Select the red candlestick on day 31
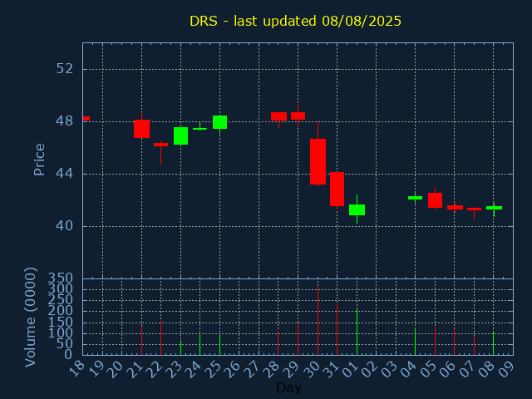The image size is (532, 399). tap(337, 189)
